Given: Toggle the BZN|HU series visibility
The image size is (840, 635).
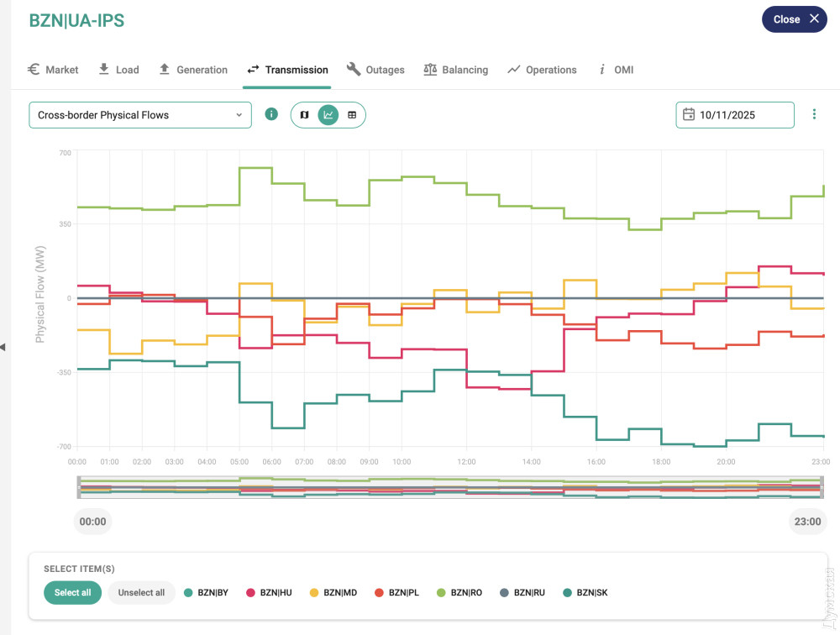Looking at the screenshot, I should click(x=269, y=593).
